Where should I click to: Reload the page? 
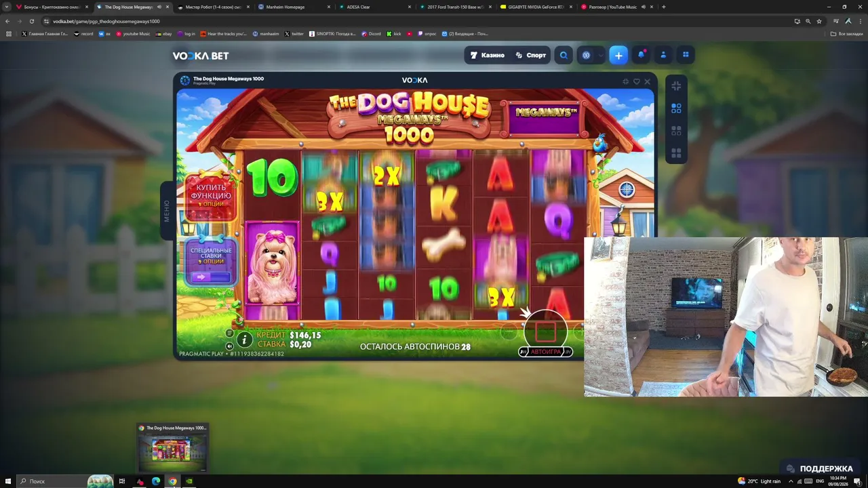(x=31, y=21)
